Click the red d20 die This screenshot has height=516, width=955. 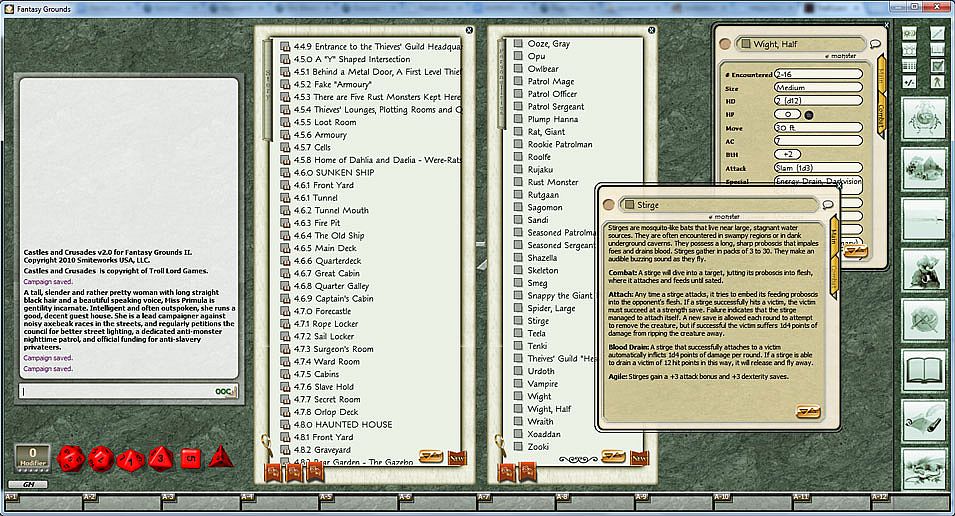tap(72, 459)
